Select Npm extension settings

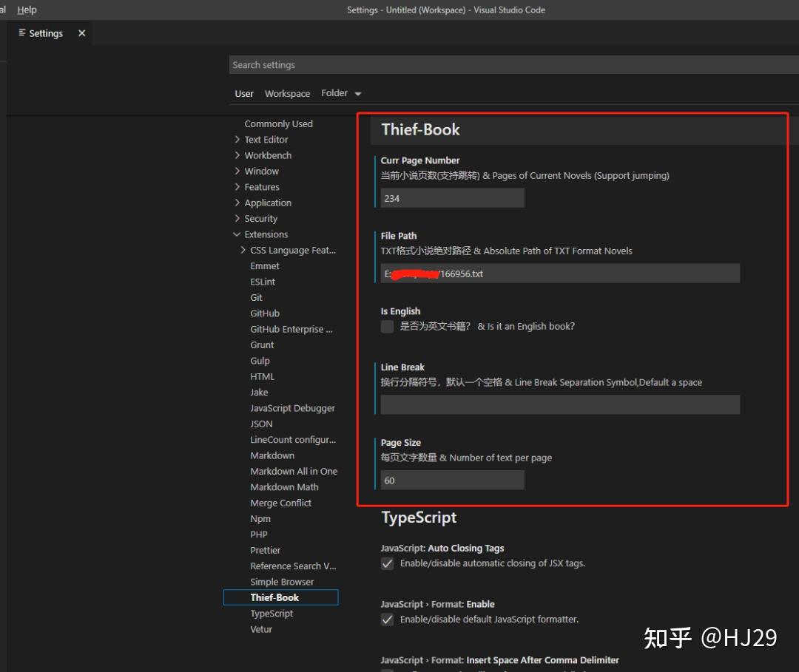tap(260, 518)
